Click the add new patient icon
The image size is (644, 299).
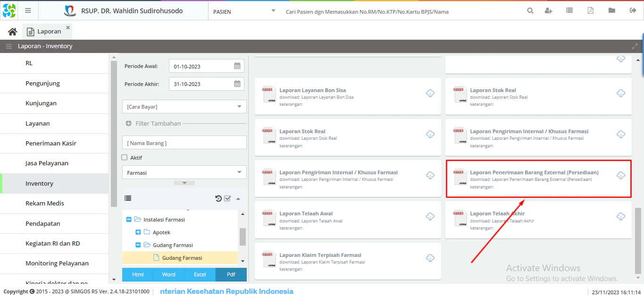pyautogui.click(x=548, y=11)
